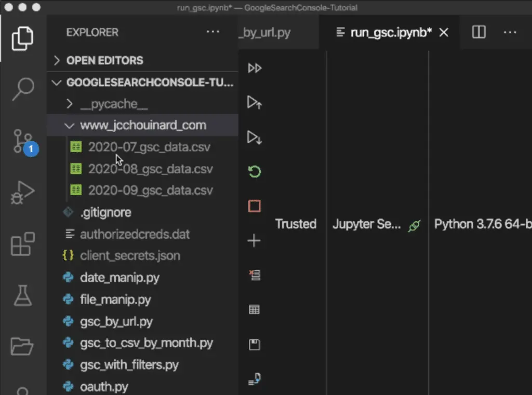Open date_manip.py file

[142, 278]
